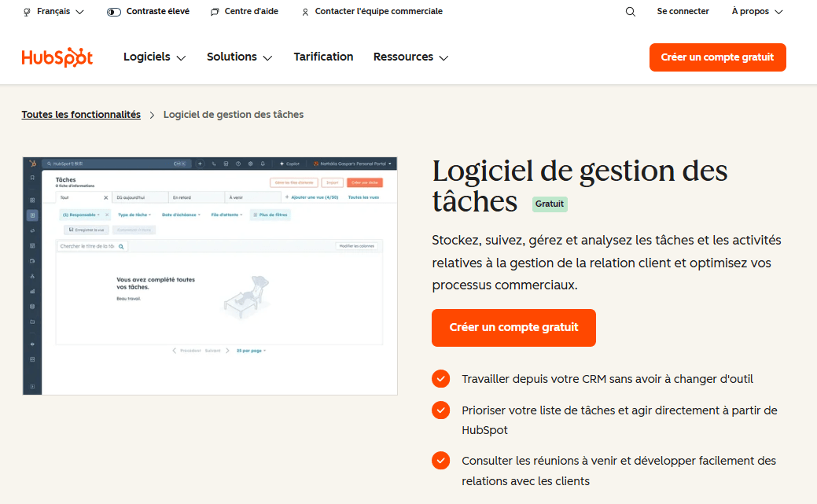Screen dimensions: 817x504
Task: Click the header Créer un compte gratuit button
Action: 717,57
